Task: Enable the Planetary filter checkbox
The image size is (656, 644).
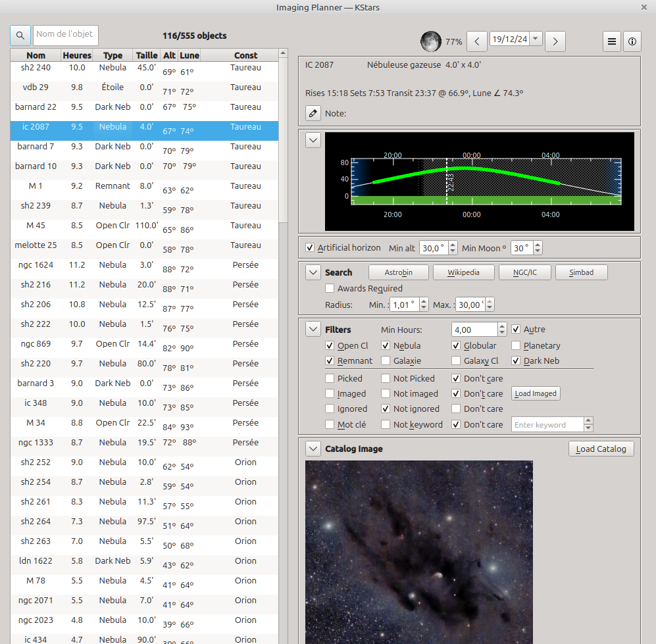Action: click(x=516, y=346)
